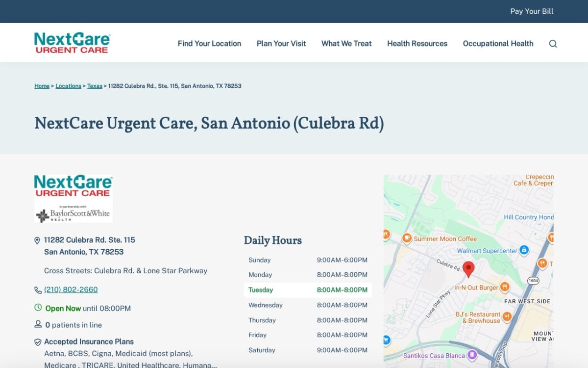Screen dimensions: 588x368
Task: Click the person icon beside patients in line
Action: [38, 324]
